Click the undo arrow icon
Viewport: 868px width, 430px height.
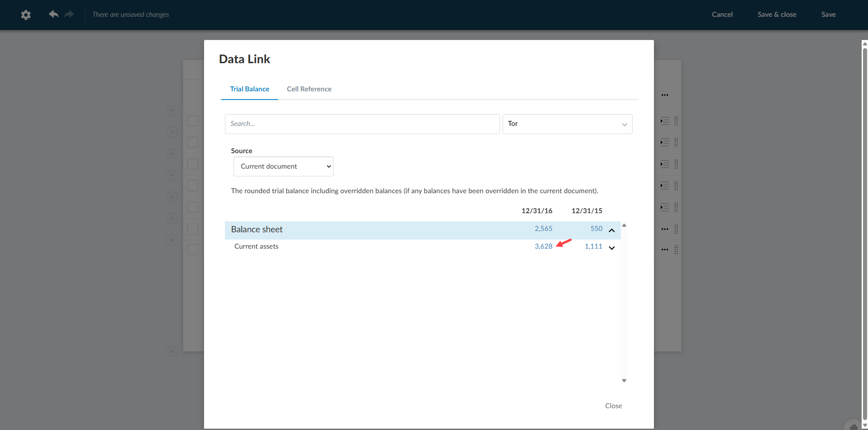point(53,14)
